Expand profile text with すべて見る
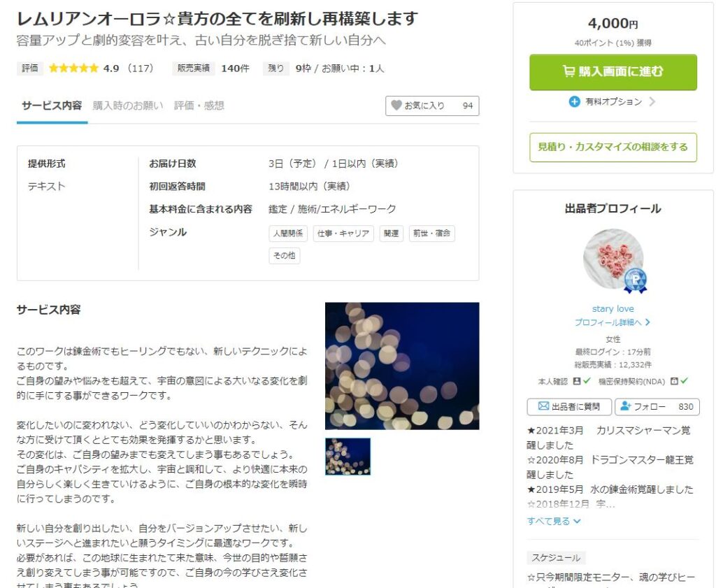This screenshot has width=716, height=588. click(554, 521)
